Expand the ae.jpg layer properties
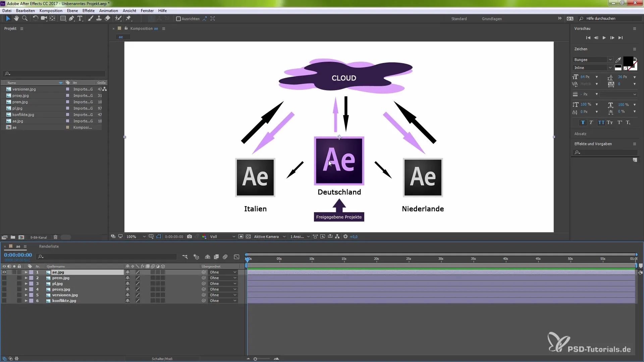 (26, 272)
